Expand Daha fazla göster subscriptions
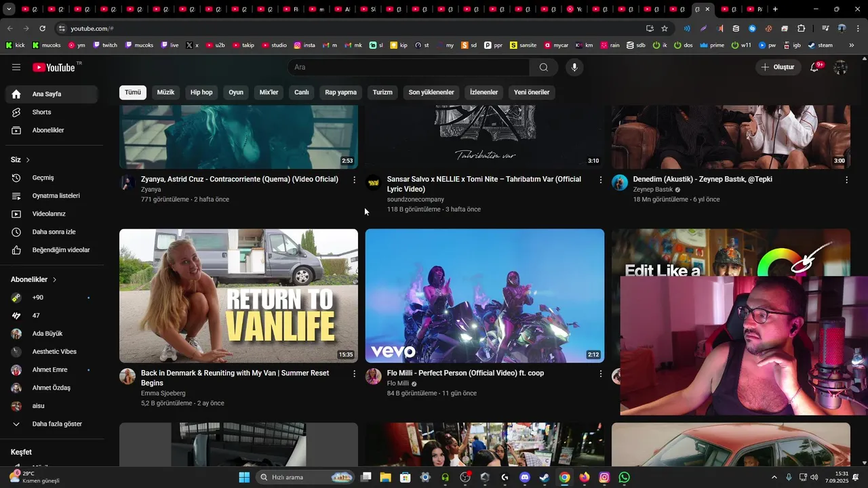 click(52, 424)
